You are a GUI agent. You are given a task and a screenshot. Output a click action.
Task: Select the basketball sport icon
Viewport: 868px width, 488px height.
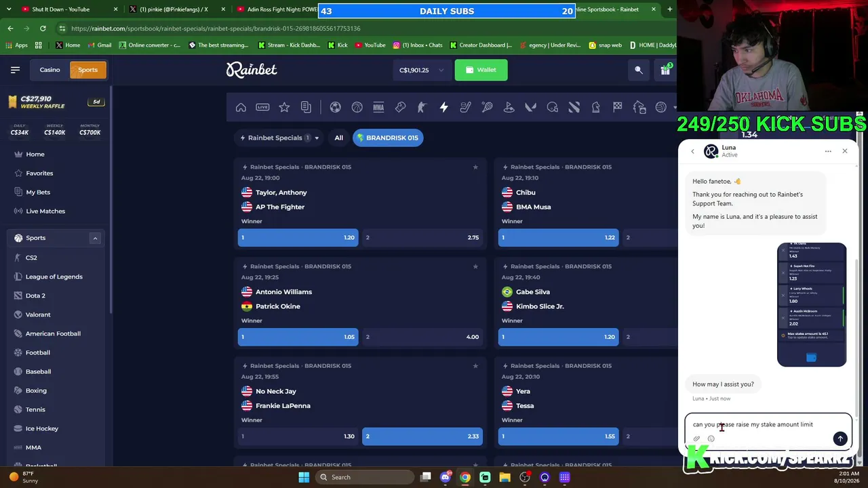[x=357, y=107]
